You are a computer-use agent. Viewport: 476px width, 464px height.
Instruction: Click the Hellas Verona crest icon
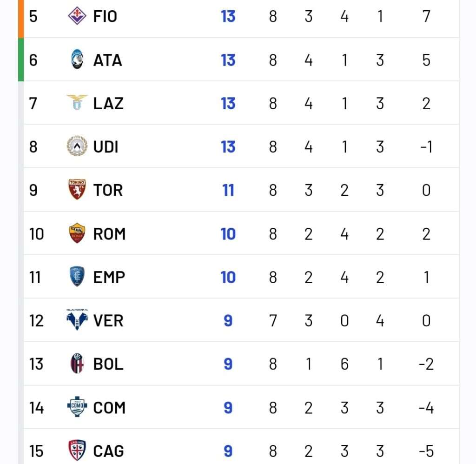point(77,320)
